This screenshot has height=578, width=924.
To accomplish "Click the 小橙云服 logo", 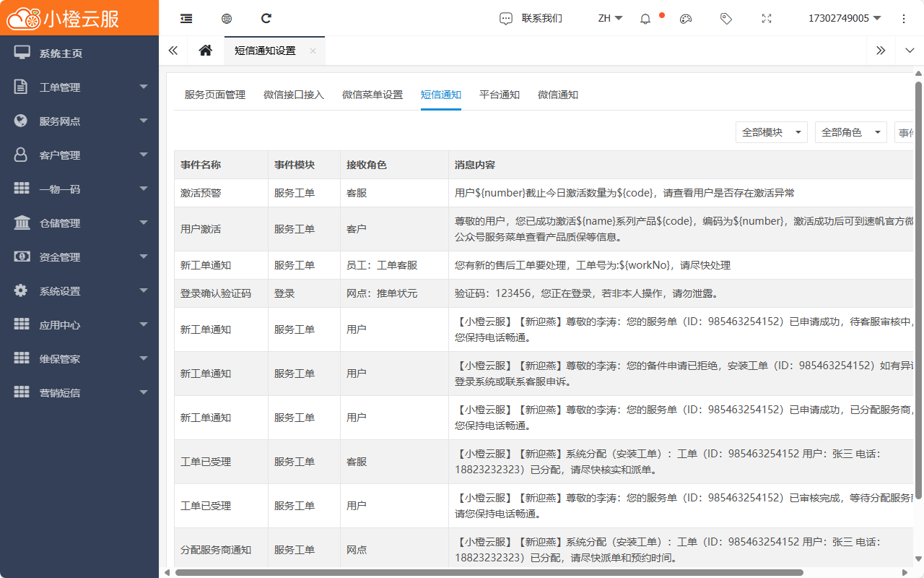I will point(63,18).
